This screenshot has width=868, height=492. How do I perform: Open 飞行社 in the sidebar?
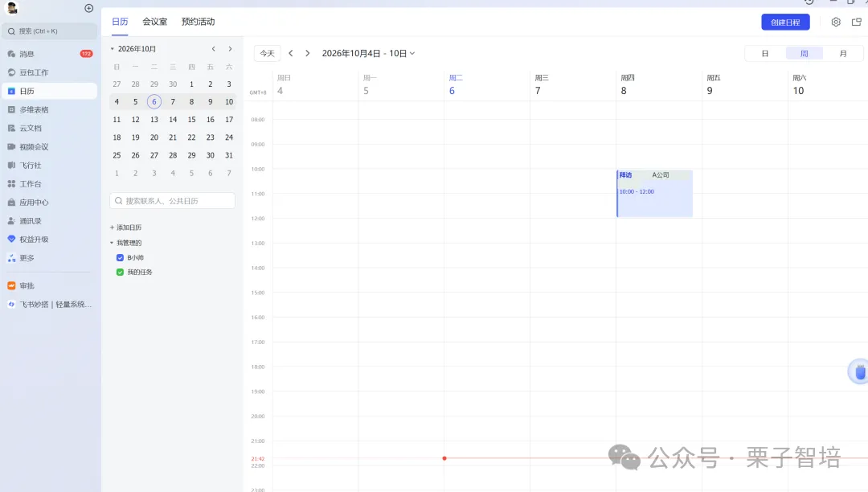(x=49, y=166)
